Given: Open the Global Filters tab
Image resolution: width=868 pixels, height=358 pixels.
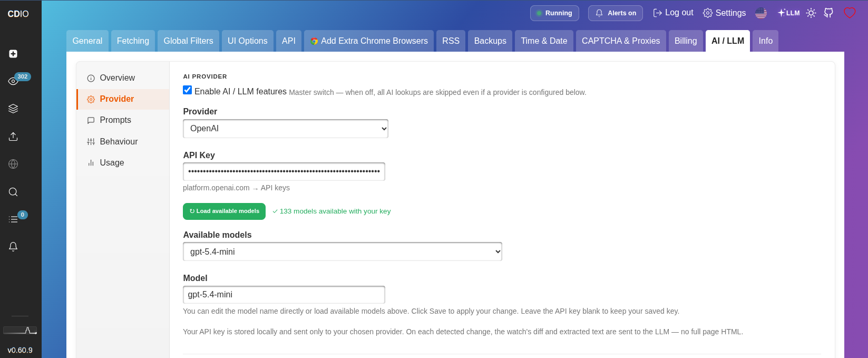Looking at the screenshot, I should pos(188,41).
